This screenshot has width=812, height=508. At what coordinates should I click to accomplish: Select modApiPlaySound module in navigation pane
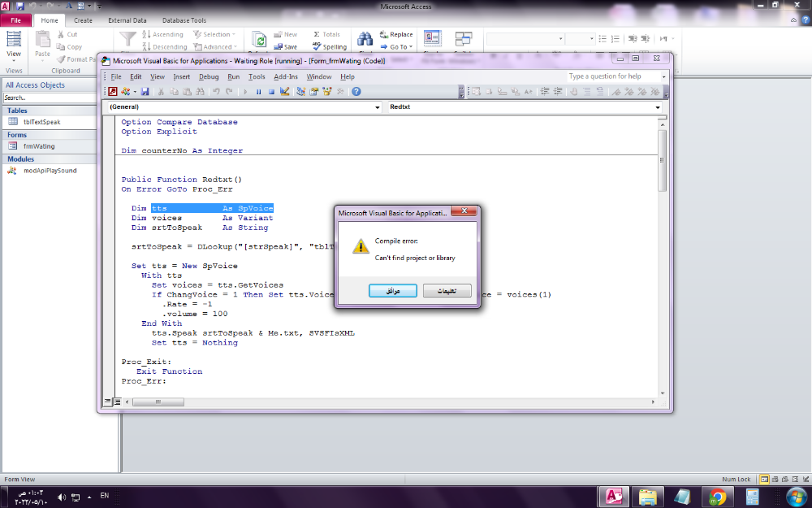coord(50,171)
